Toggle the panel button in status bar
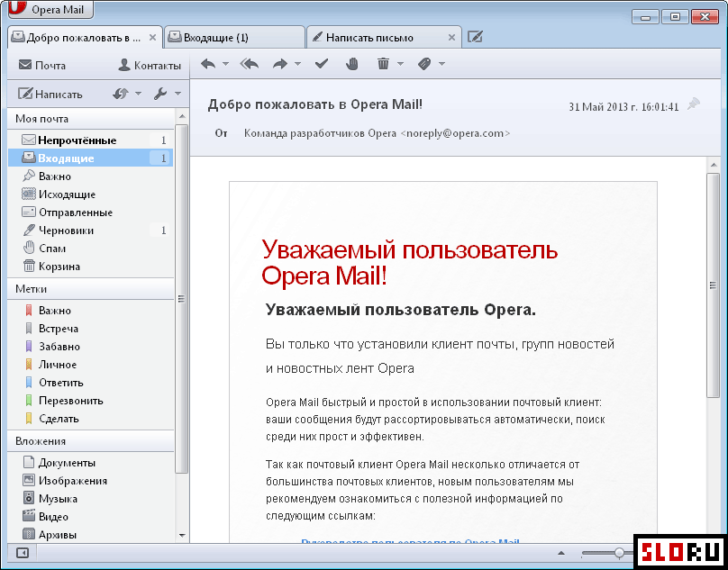This screenshot has width=728, height=570. [x=23, y=553]
